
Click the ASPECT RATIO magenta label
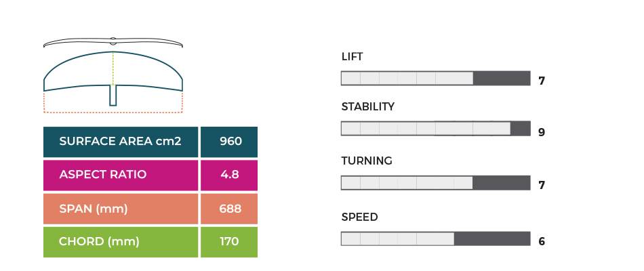121,175
